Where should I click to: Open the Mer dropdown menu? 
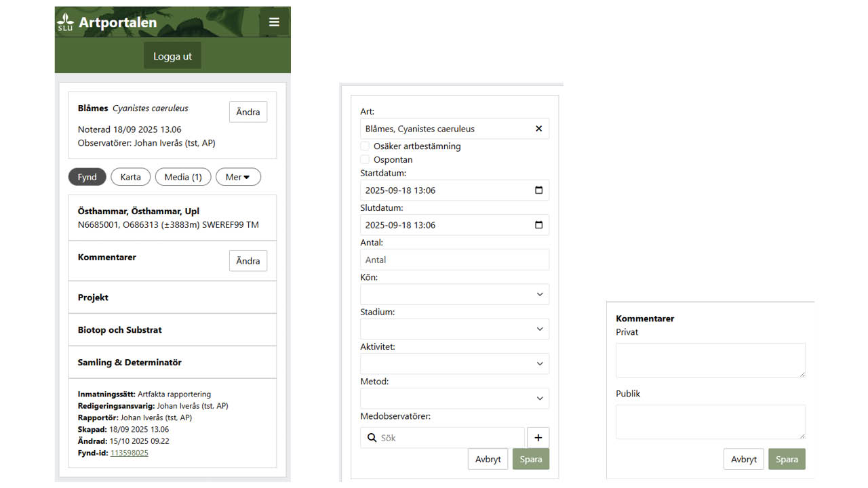point(238,177)
